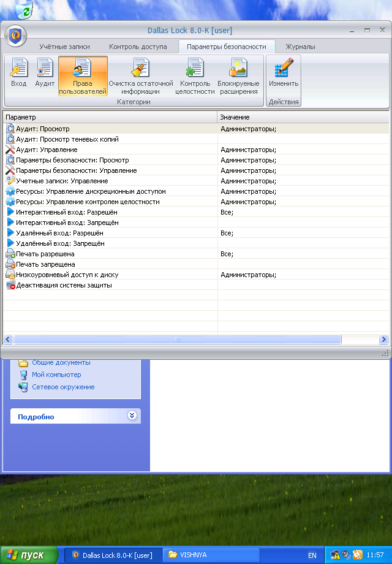Click Все; value of Удалённый вход: Разрешён
Viewport: 392px width, 564px height.
click(x=227, y=233)
